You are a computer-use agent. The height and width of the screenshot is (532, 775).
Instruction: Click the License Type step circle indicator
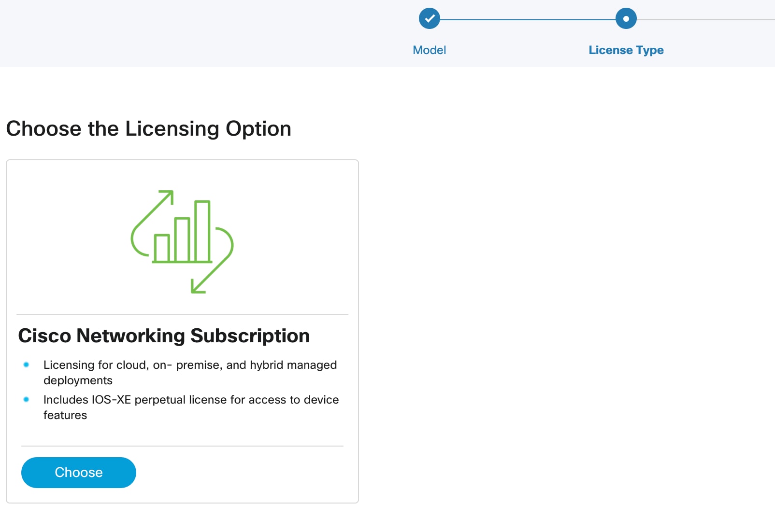(626, 19)
